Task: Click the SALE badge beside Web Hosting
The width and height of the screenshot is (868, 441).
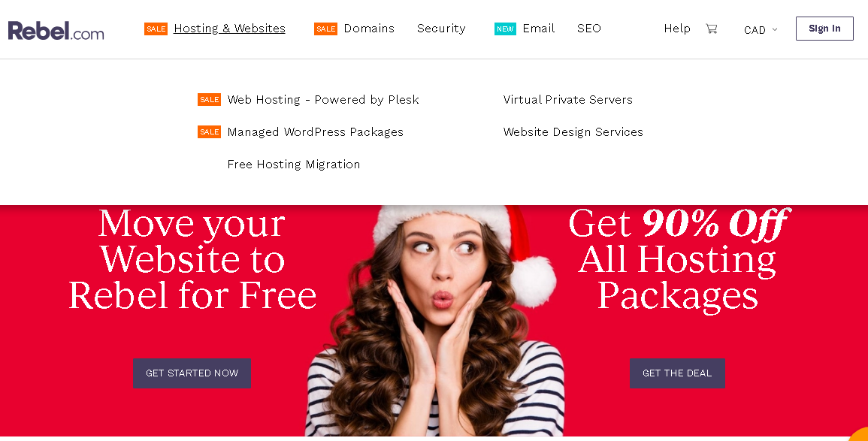Action: click(x=209, y=100)
